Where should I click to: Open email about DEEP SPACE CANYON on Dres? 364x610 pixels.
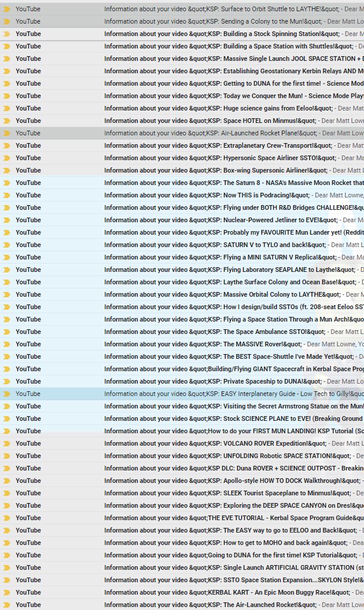pos(182,506)
